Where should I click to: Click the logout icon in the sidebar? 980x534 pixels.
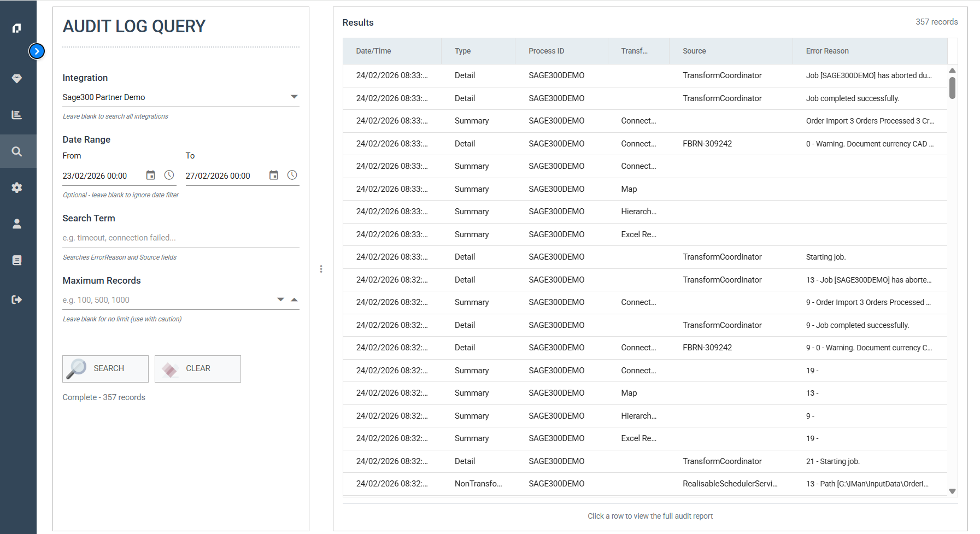click(x=17, y=300)
